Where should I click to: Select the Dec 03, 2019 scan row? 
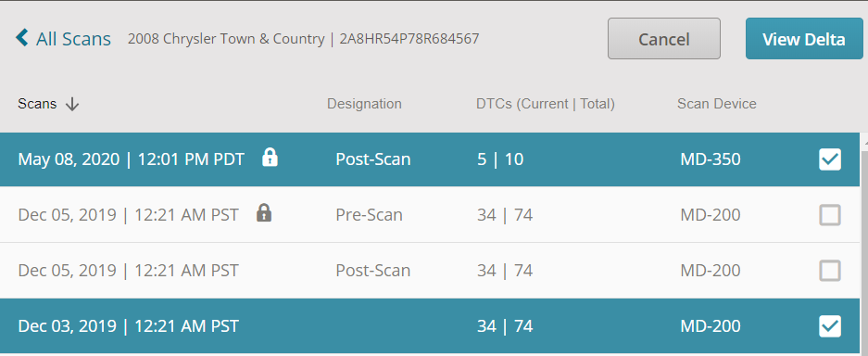(430, 326)
